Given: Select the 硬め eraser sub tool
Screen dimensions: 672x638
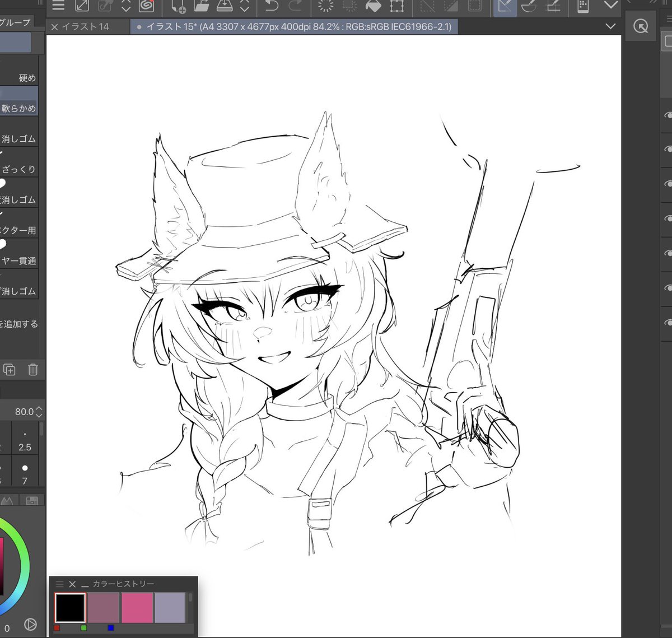Looking at the screenshot, I should tap(19, 71).
